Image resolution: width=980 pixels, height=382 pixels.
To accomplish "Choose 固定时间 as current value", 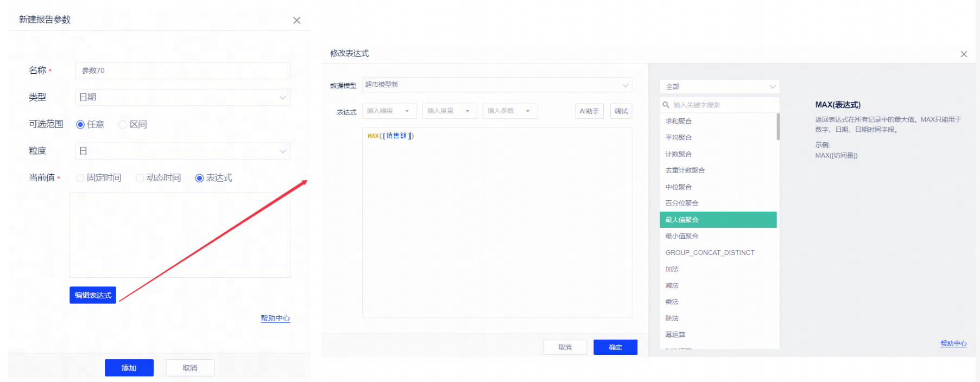I will pos(80,178).
